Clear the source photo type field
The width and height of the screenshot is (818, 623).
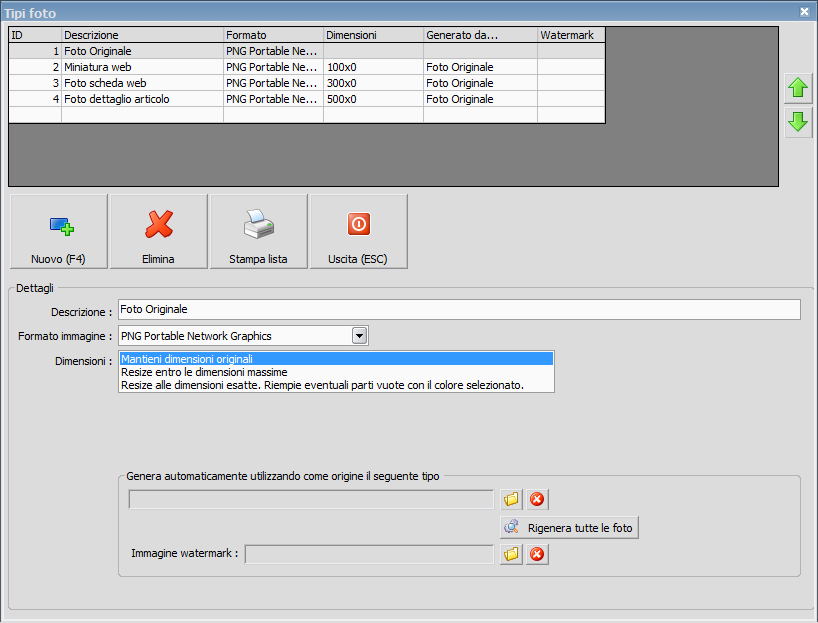[537, 500]
